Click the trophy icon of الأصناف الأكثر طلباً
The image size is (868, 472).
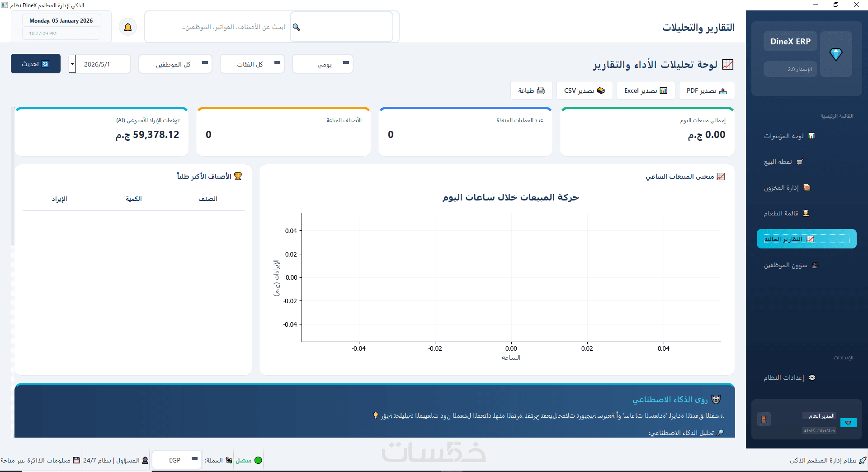pos(238,176)
